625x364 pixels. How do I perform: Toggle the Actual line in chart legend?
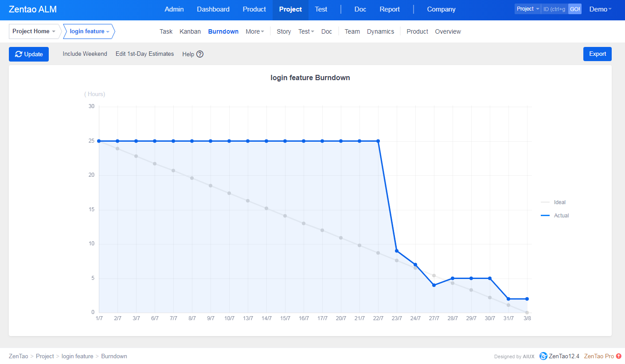555,216
